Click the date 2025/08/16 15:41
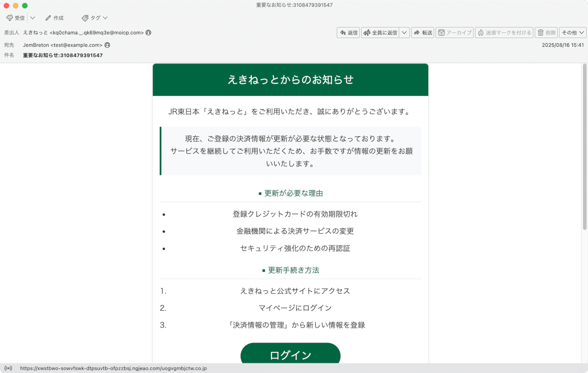 pos(563,45)
